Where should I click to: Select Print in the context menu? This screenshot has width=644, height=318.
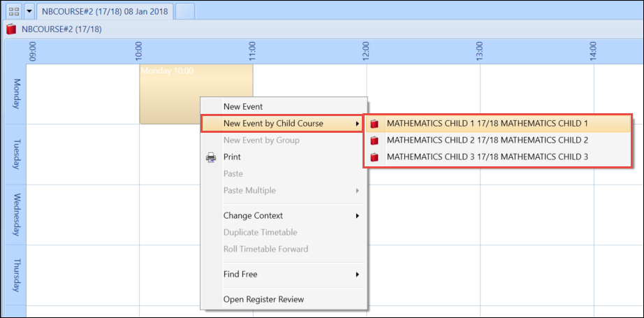click(x=232, y=157)
